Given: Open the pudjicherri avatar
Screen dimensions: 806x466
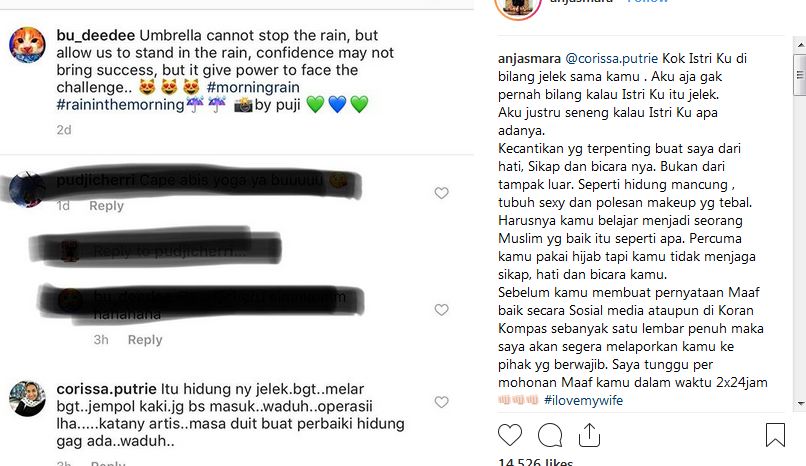Looking at the screenshot, I should point(26,190).
